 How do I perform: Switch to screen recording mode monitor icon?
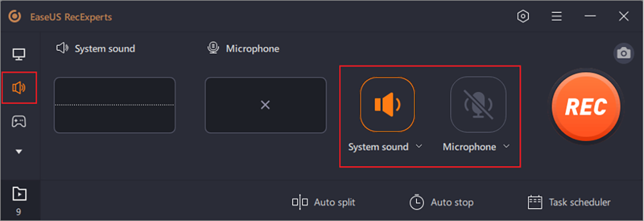point(19,54)
